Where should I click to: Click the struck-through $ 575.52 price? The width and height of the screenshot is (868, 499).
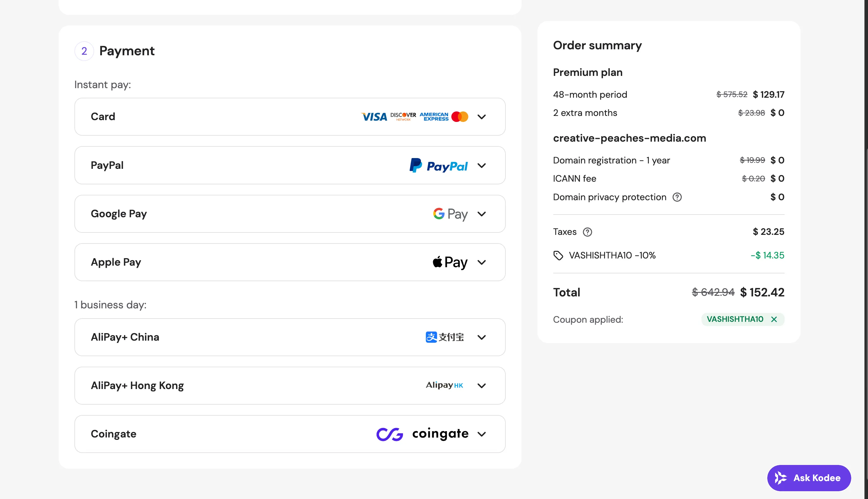[x=732, y=95]
